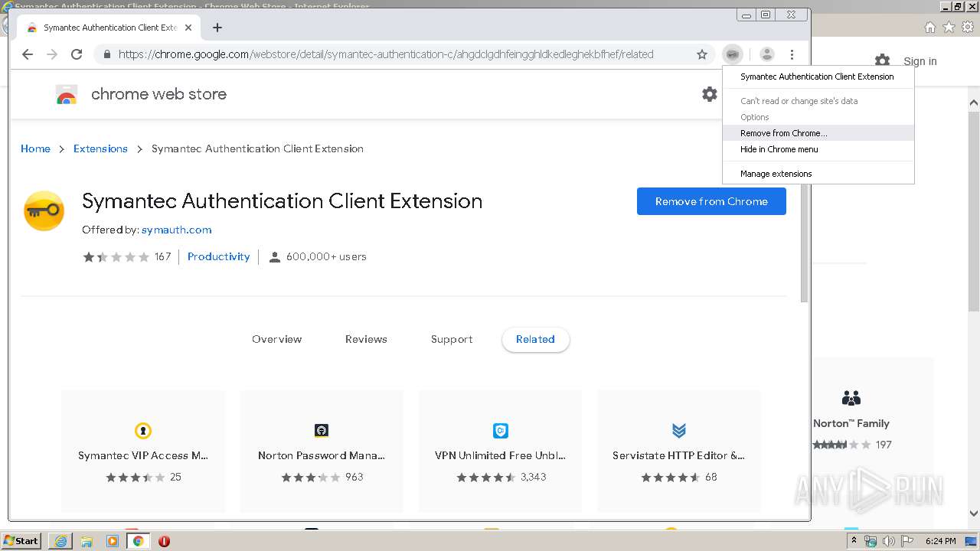This screenshot has width=980, height=551.
Task: Open Norton Password Manager card icon
Action: (x=322, y=430)
